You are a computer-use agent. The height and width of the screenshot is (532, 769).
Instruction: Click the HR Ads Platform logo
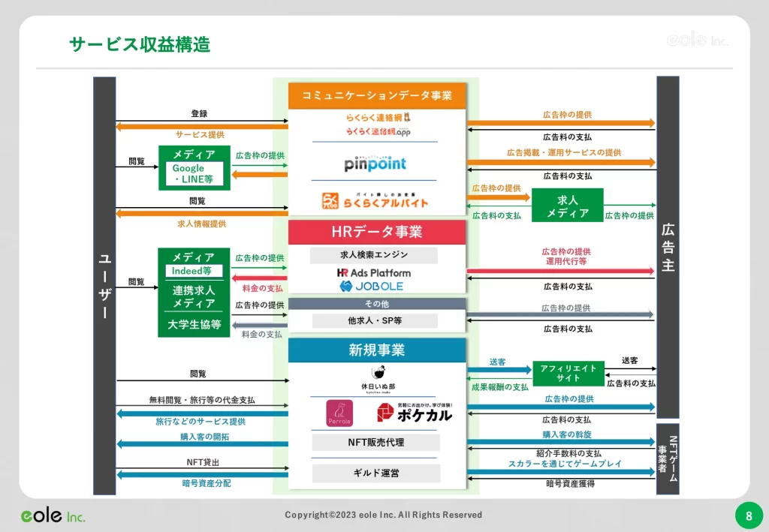[x=374, y=273]
